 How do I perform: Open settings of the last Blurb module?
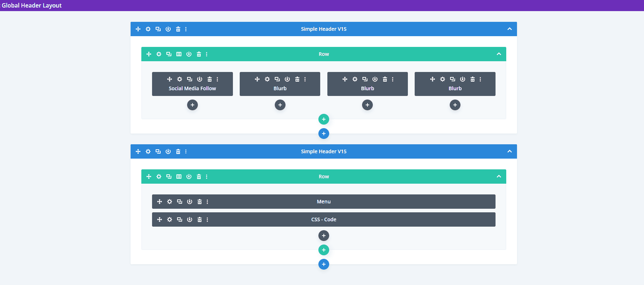443,79
